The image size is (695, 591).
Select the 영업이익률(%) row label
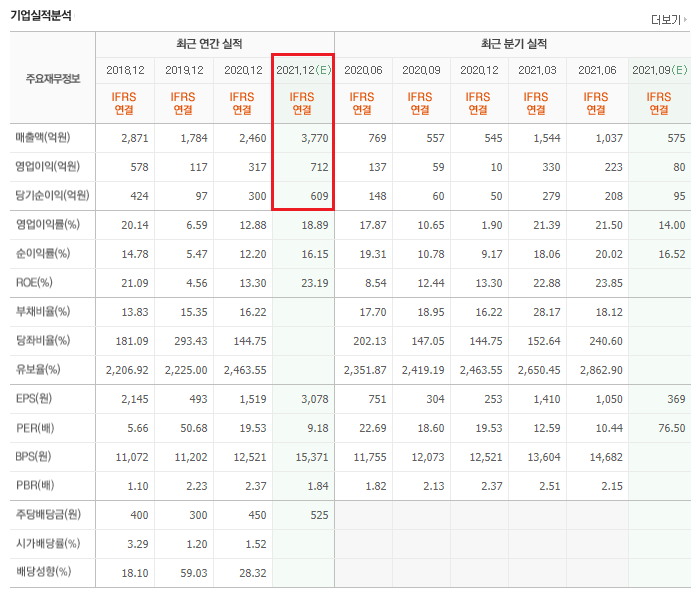[x=48, y=224]
